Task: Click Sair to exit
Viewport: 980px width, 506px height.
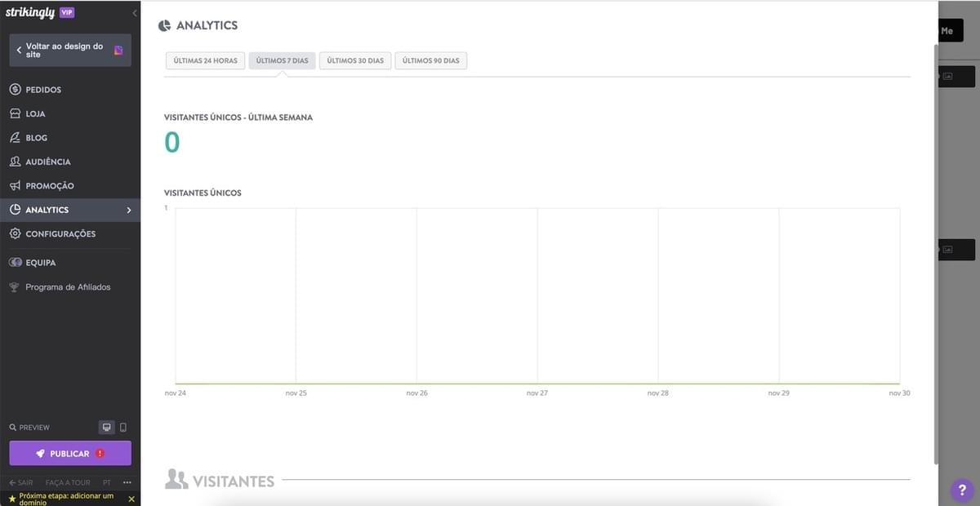Action: (x=21, y=482)
